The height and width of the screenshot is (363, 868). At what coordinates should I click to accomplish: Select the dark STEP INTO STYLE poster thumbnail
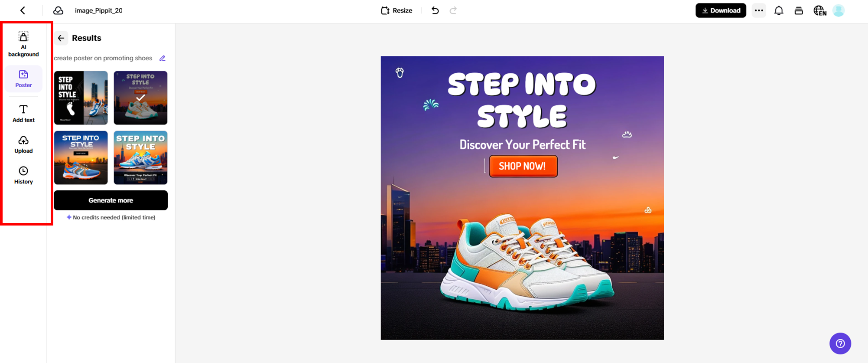pos(81,98)
